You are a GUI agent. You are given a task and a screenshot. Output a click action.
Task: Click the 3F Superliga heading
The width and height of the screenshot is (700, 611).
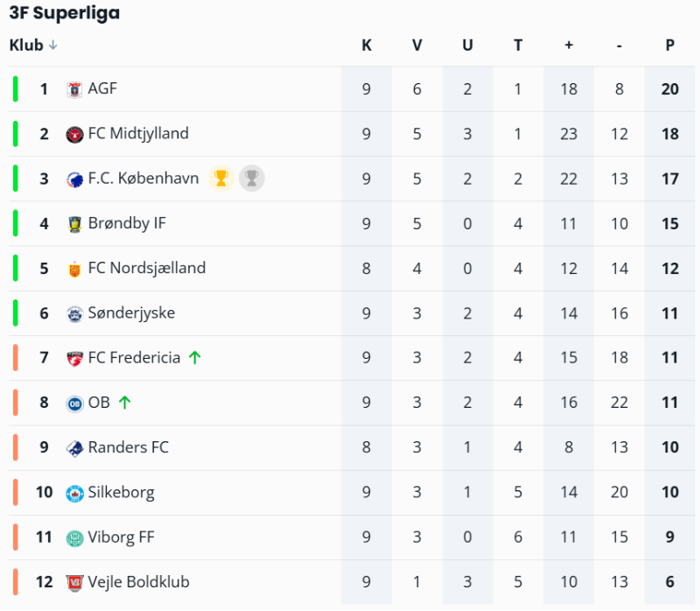65,13
